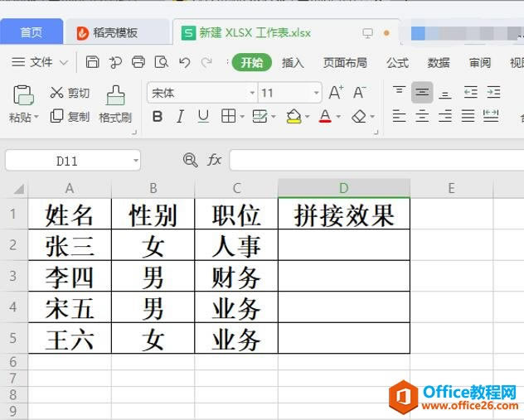
Task: Click the presentation screen icon on document tab
Action: [367, 33]
